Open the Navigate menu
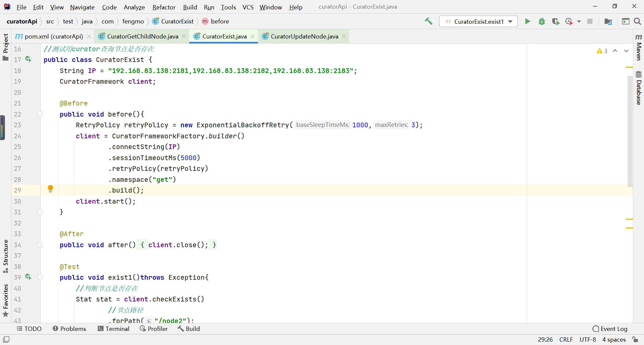 (82, 7)
